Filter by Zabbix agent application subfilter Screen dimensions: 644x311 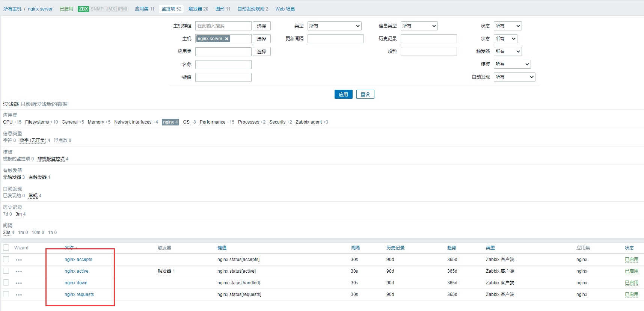pos(309,122)
